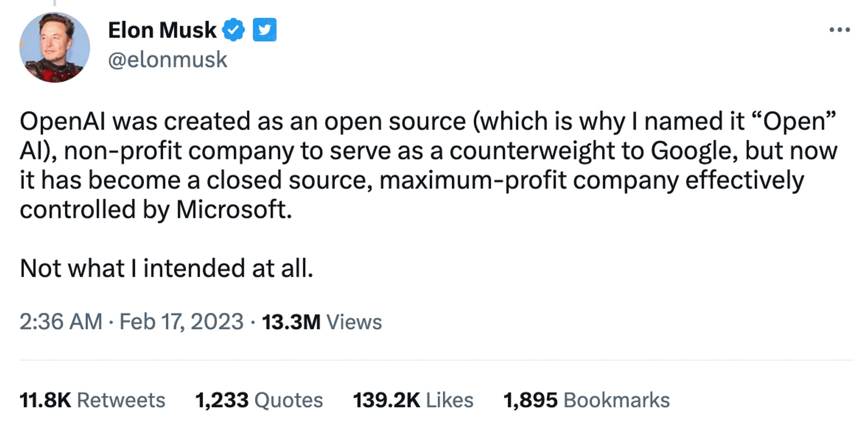Screen dimensions: 868x437
Task: Open Elon Musk's profile picture
Action: tap(55, 47)
